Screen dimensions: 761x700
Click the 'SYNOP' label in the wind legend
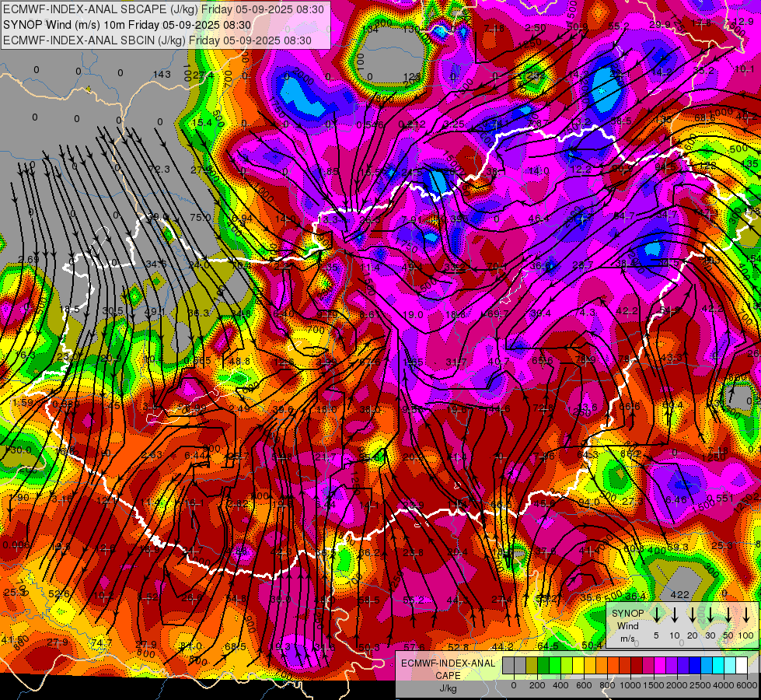point(627,613)
